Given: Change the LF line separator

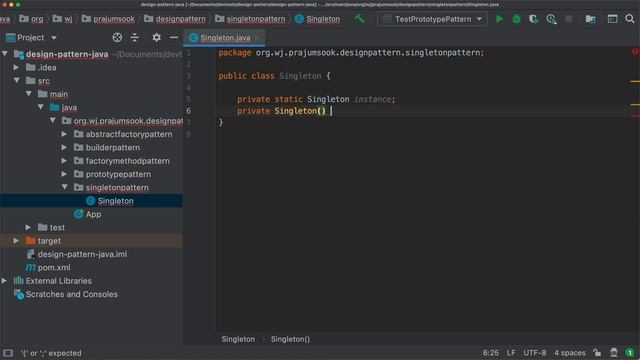Looking at the screenshot, I should [511, 353].
